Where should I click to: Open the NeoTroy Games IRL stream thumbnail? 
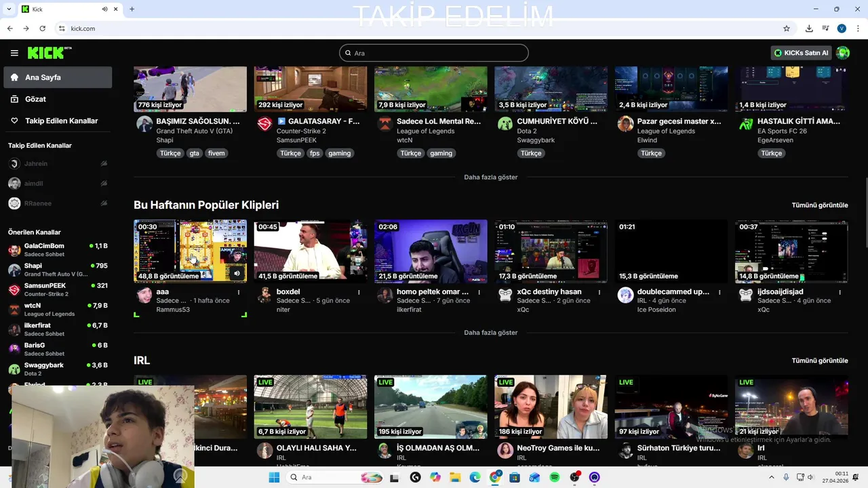coord(551,407)
